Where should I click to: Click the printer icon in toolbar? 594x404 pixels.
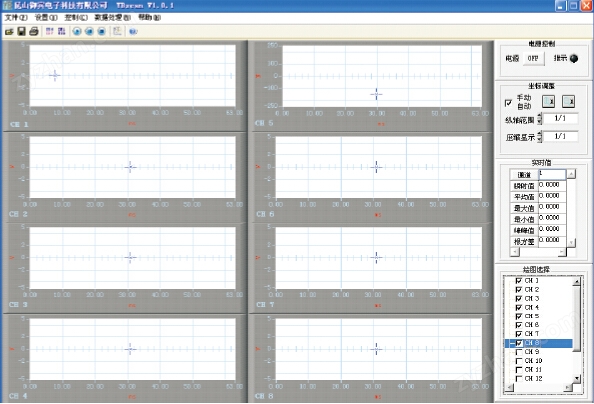(34, 31)
